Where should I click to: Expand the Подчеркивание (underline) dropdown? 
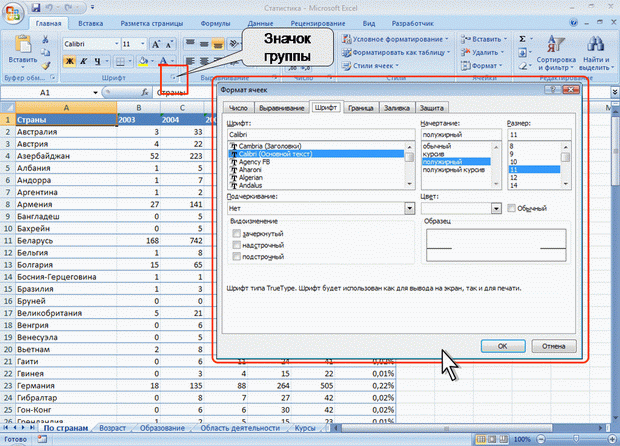(x=410, y=208)
